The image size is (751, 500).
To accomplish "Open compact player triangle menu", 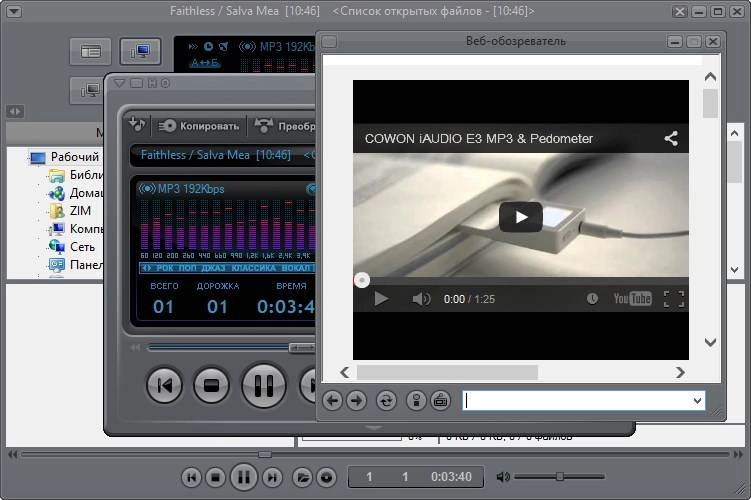I will [119, 83].
